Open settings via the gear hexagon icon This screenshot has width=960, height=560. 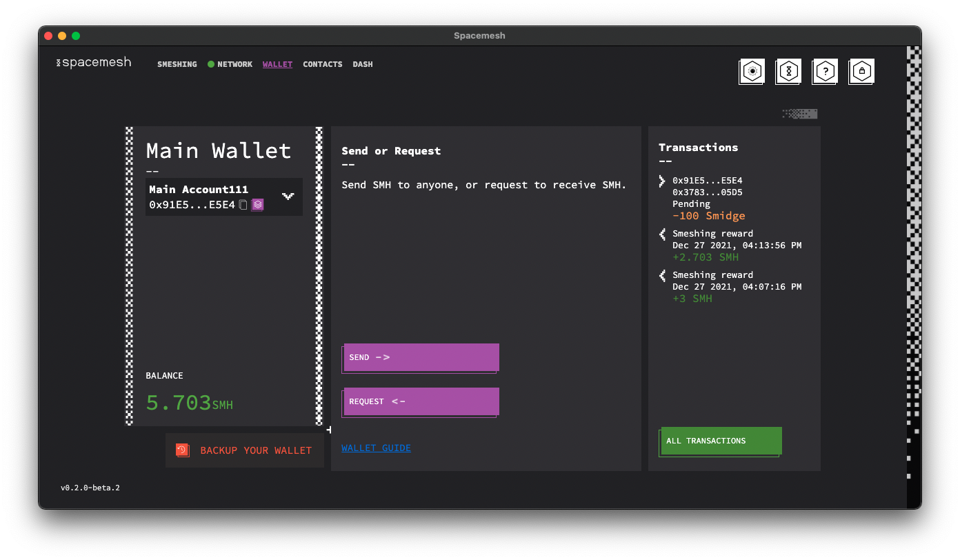tap(752, 70)
